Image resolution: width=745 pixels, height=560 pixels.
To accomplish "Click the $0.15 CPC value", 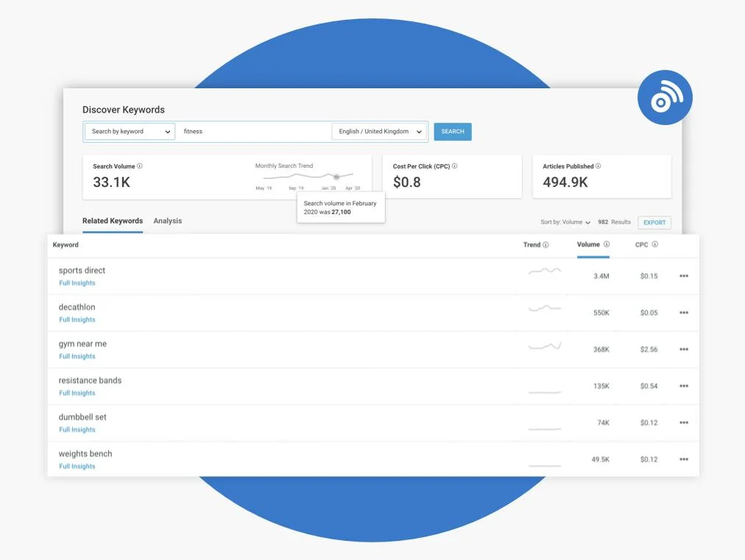I will point(649,276).
